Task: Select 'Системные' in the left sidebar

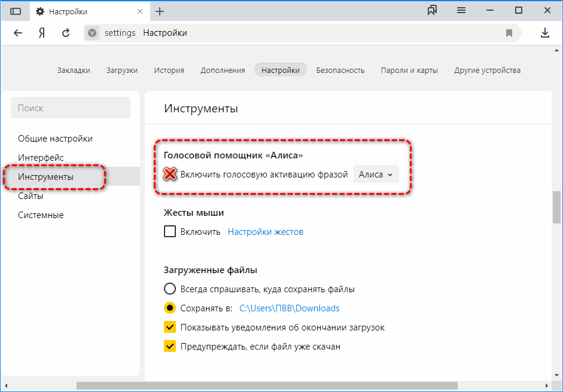Action: pyautogui.click(x=41, y=215)
